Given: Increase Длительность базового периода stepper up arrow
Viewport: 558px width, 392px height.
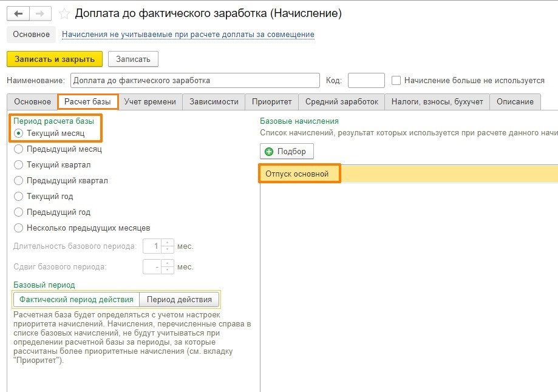Looking at the screenshot, I should coord(168,243).
